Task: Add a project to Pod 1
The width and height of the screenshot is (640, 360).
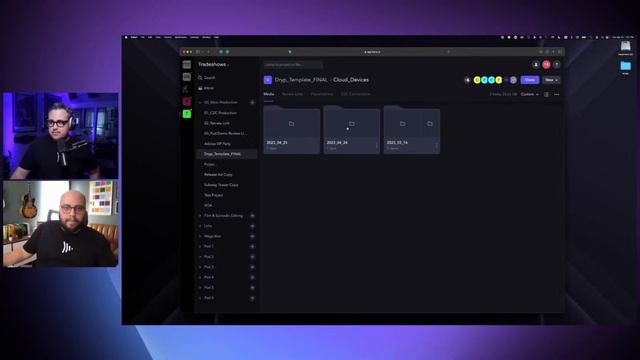Action: pyautogui.click(x=252, y=247)
